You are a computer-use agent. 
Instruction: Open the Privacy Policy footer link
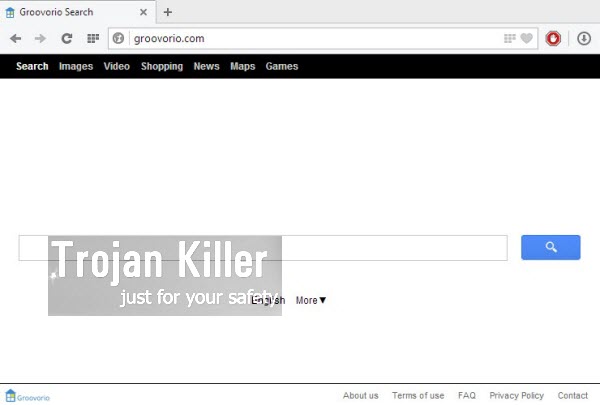(x=516, y=395)
